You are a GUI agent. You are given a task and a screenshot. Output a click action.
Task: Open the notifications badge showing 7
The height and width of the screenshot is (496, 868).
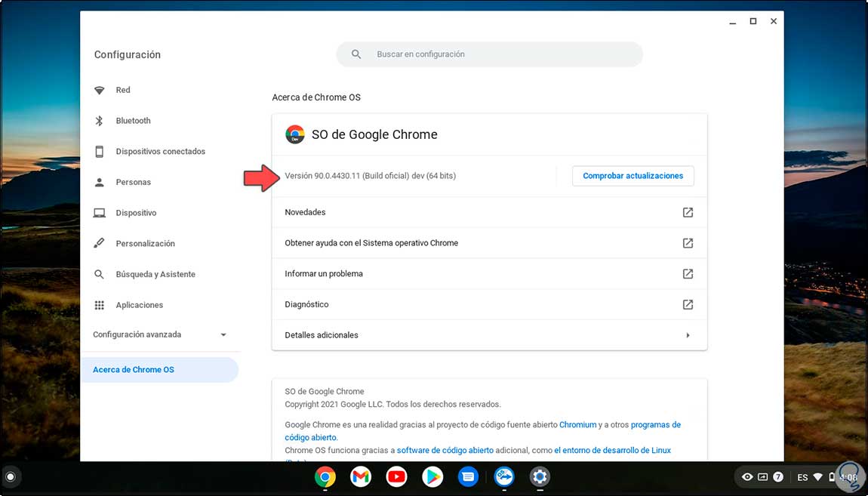[x=778, y=477]
